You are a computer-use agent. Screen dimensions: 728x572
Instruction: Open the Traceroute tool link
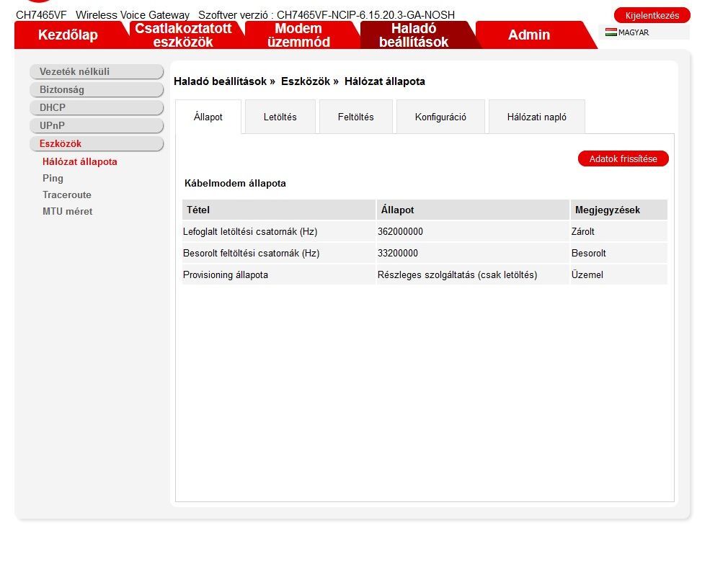coord(67,195)
